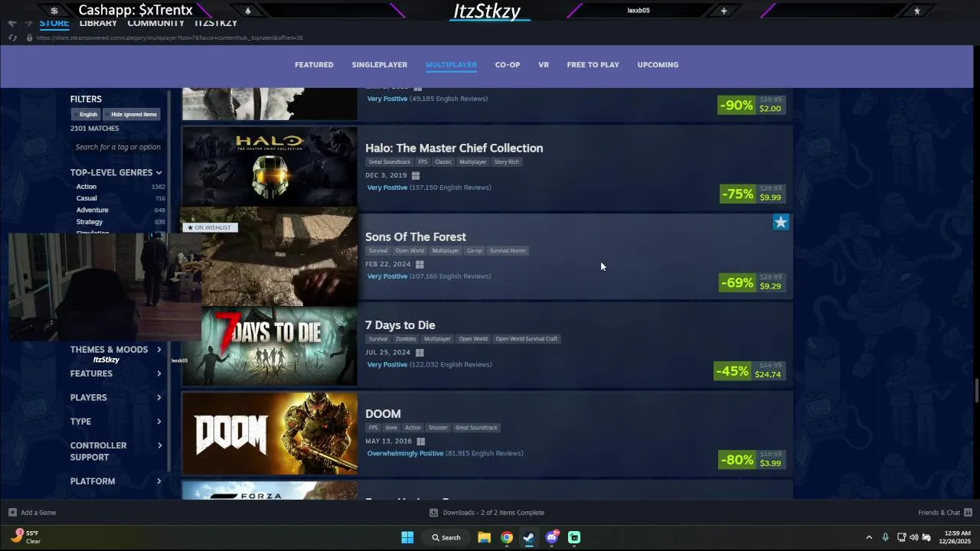Screen dimensions: 980x551
Task: Click the lock icon before the store URL
Action: (x=30, y=37)
